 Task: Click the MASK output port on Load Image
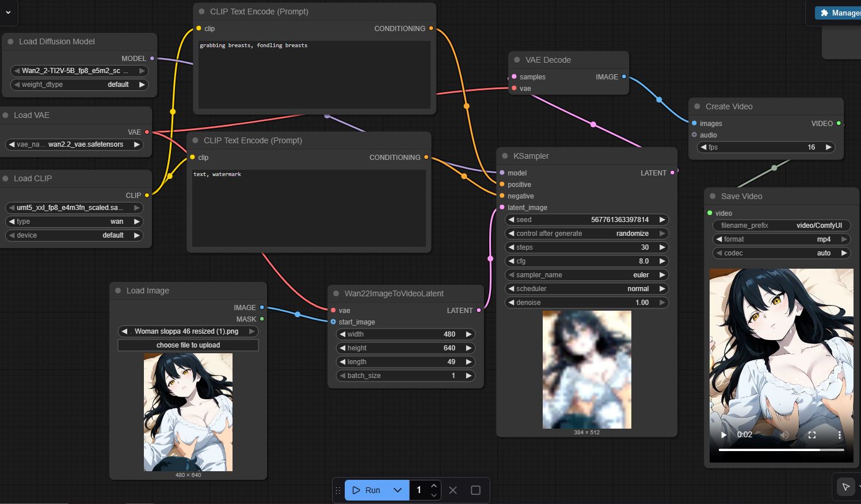[262, 319]
